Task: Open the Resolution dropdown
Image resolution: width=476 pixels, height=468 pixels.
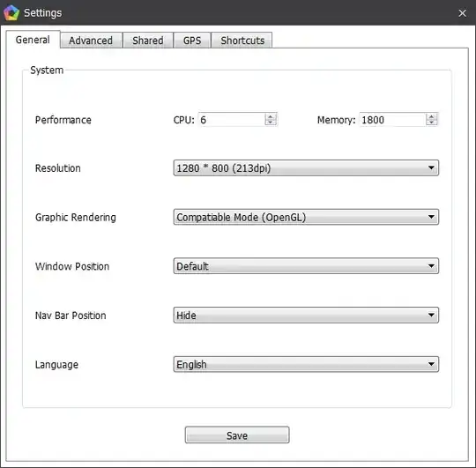Action: (306, 167)
